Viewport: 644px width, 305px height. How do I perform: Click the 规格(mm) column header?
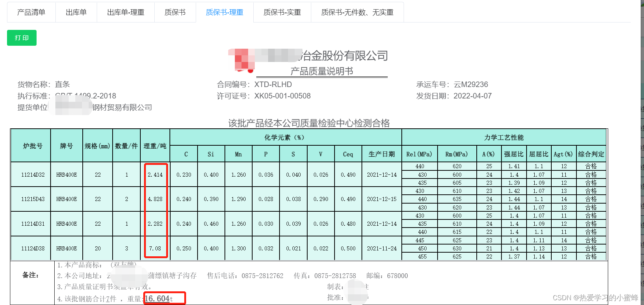point(97,146)
